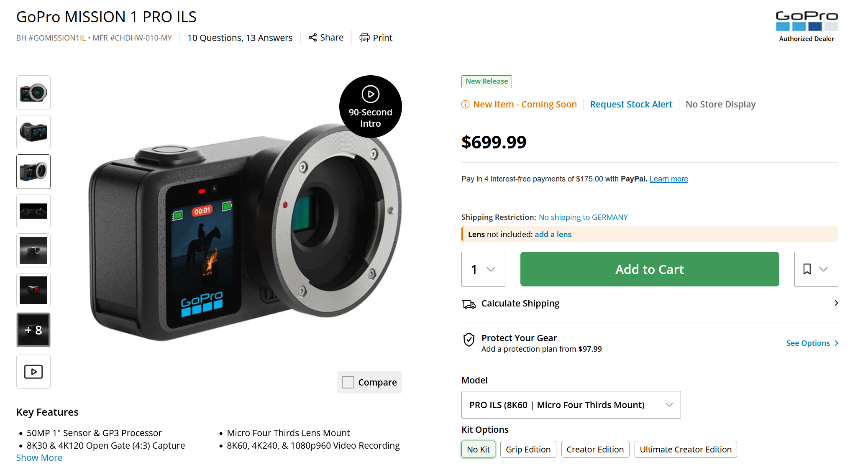868x470 pixels.
Task: Click the Coming Soon info icon
Action: pos(465,105)
